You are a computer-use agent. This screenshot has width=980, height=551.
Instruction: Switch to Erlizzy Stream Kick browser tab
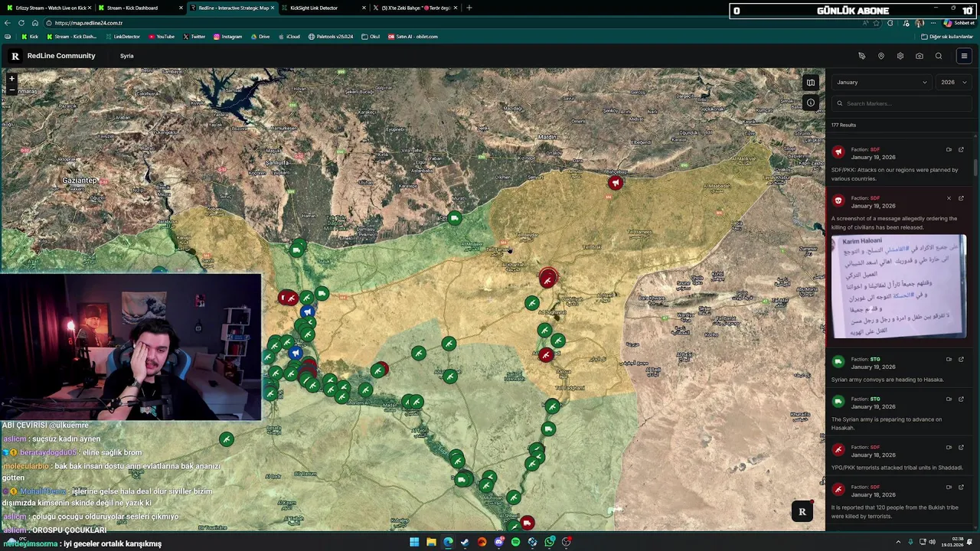tap(49, 8)
